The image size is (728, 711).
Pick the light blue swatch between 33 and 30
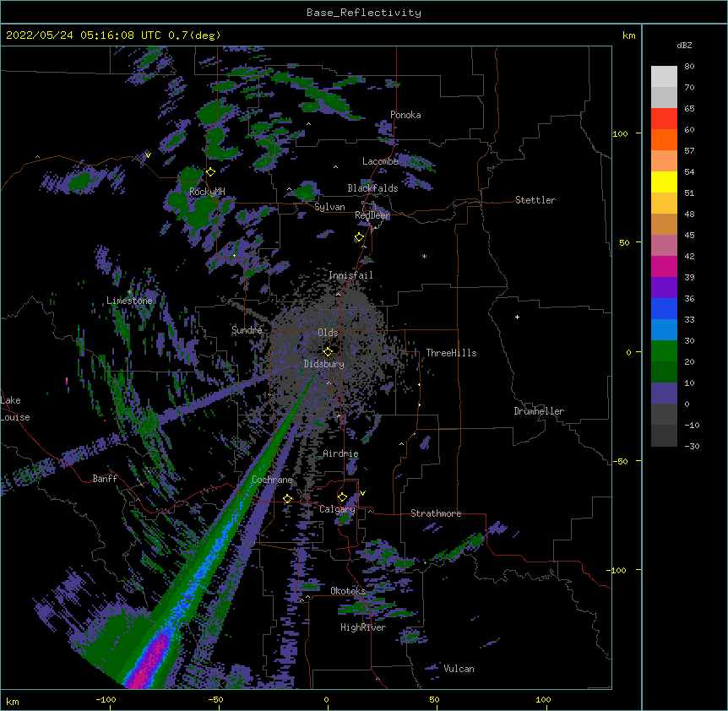click(x=664, y=330)
